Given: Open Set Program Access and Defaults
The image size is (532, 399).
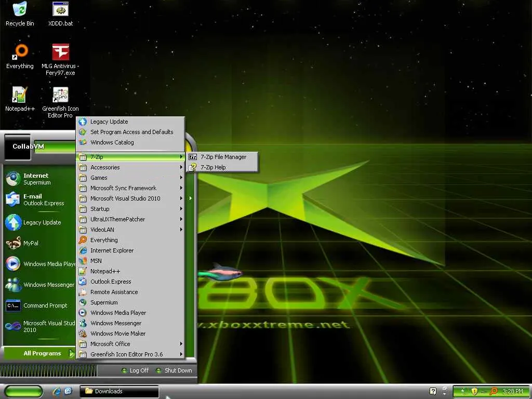Looking at the screenshot, I should coord(130,132).
